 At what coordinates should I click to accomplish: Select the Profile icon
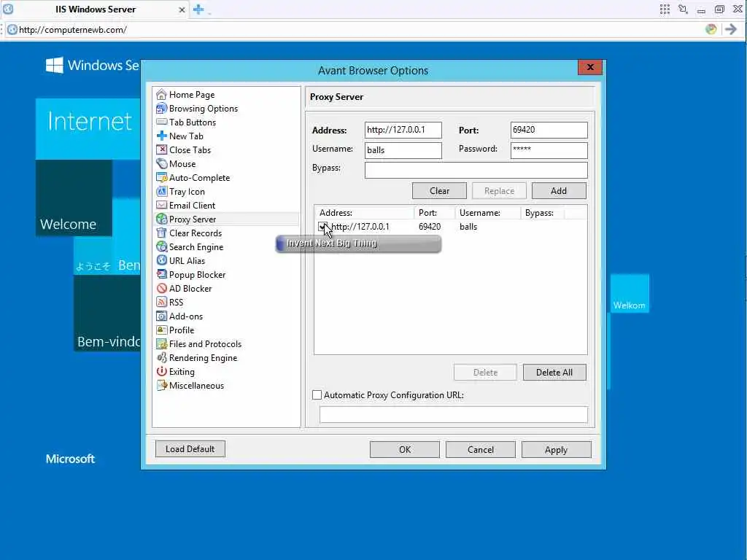(161, 330)
